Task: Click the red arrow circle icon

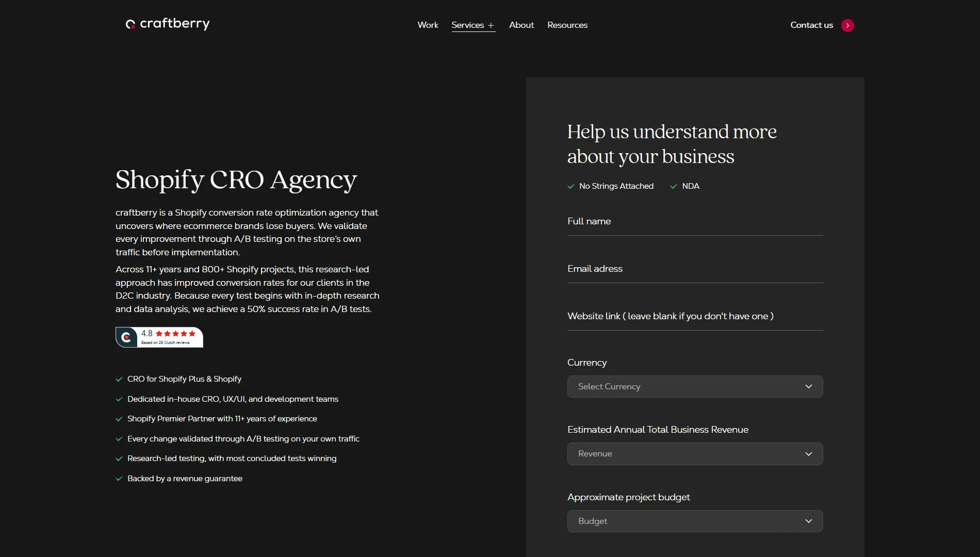Action: 847,25
